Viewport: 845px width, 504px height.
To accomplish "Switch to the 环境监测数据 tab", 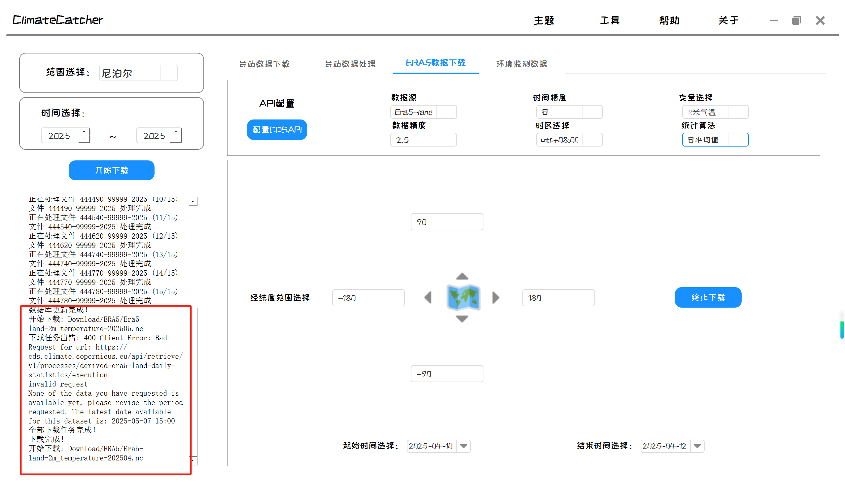I will click(521, 64).
